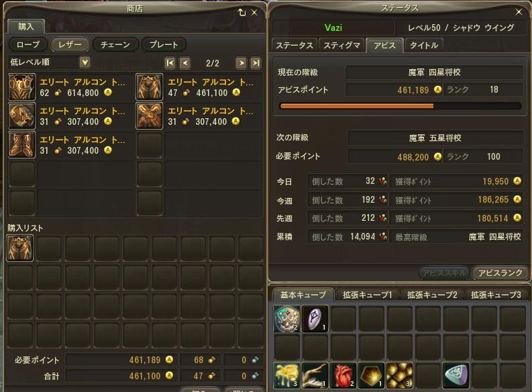Go to the next shop page arrow

241,63
